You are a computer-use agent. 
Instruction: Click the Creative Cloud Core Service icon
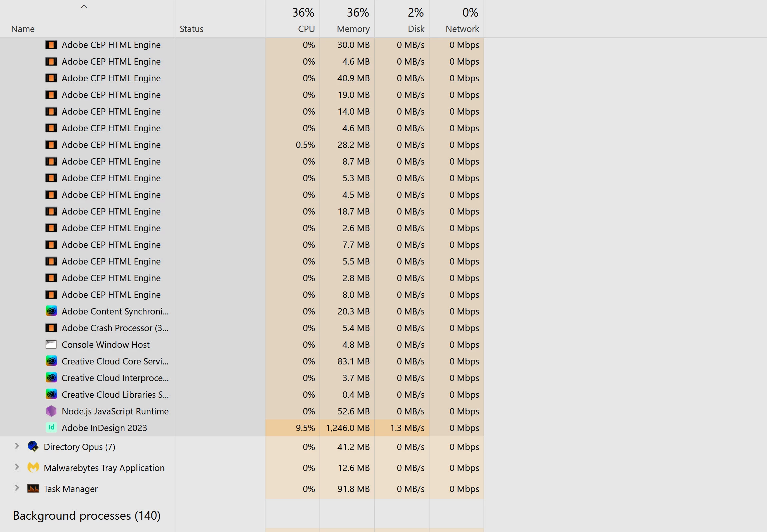click(51, 361)
